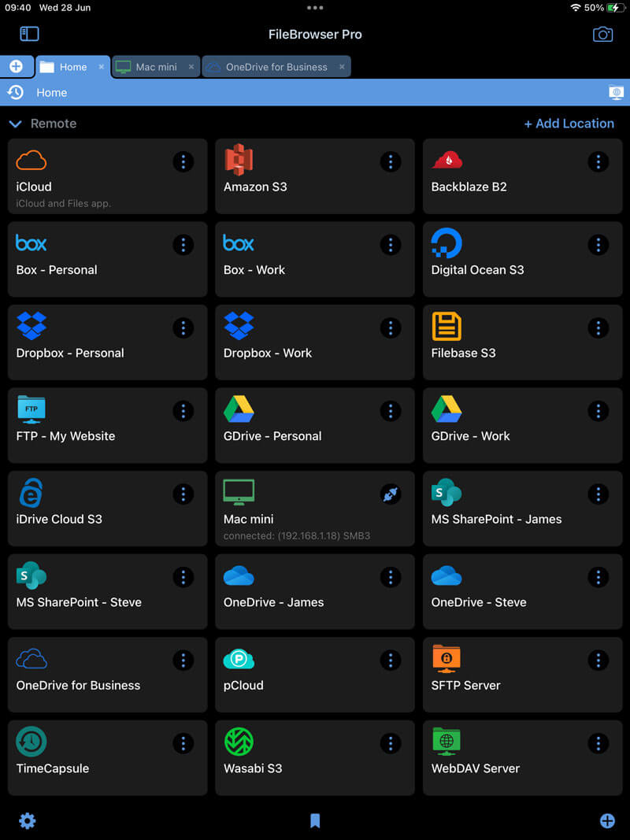Image resolution: width=630 pixels, height=840 pixels.
Task: Collapse the Remote section chevron
Action: coord(14,124)
